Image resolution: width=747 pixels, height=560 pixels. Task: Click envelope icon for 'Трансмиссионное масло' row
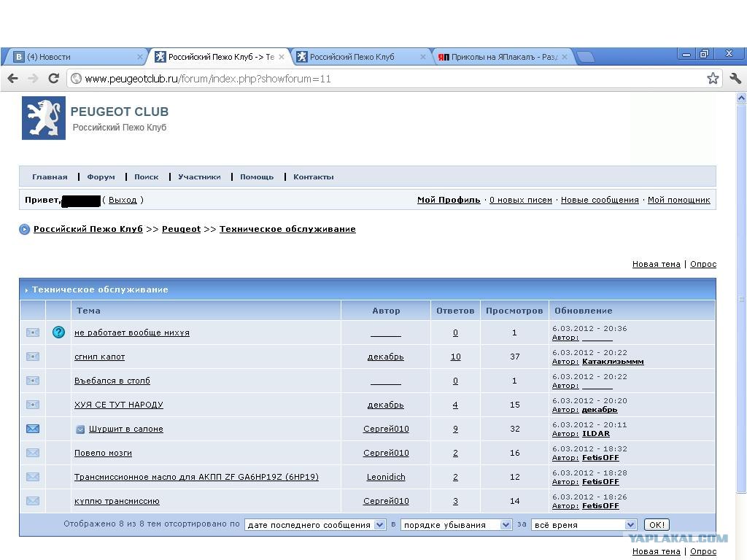(x=33, y=477)
